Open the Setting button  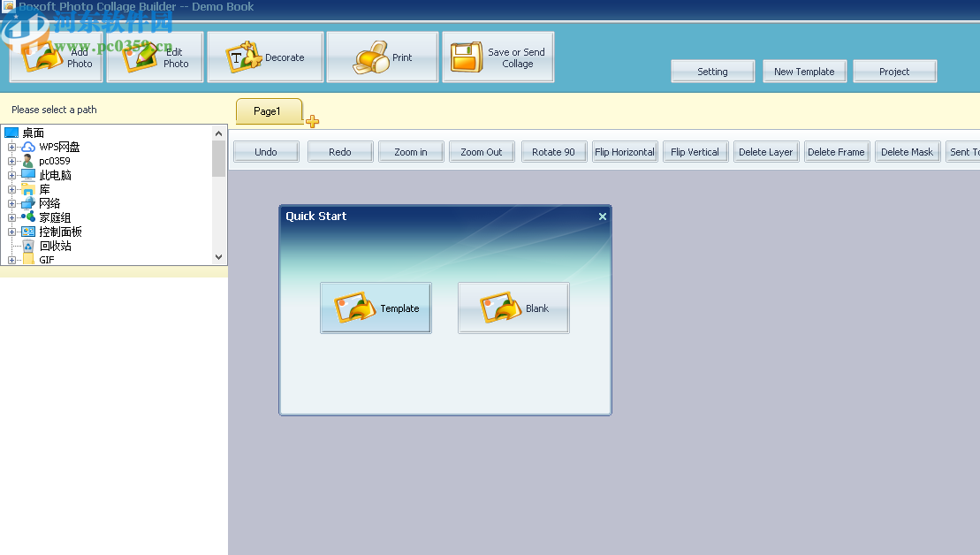click(712, 72)
